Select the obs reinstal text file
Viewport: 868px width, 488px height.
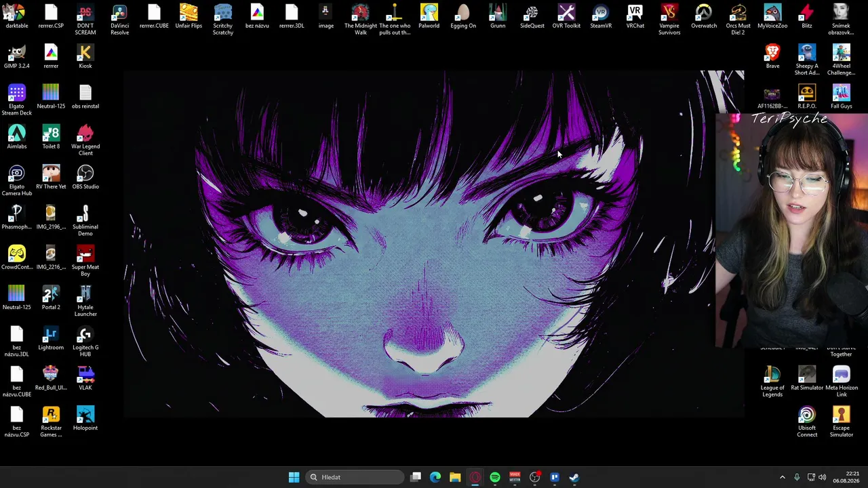click(85, 98)
